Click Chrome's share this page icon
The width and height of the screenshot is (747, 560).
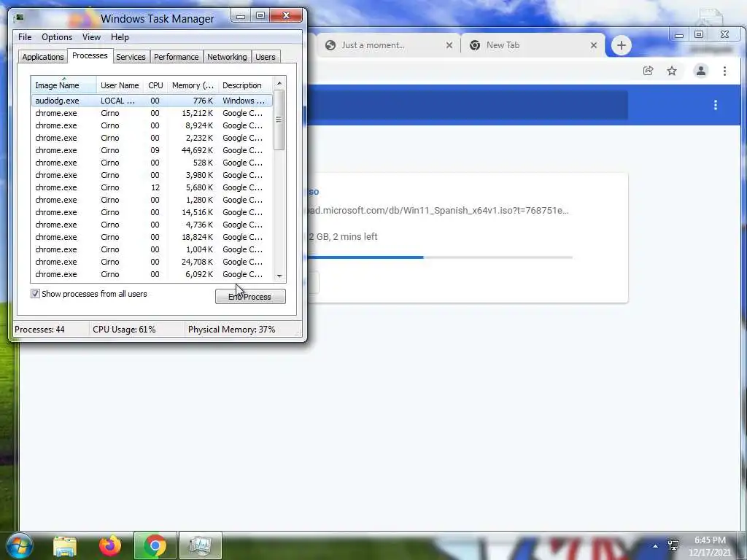(648, 71)
